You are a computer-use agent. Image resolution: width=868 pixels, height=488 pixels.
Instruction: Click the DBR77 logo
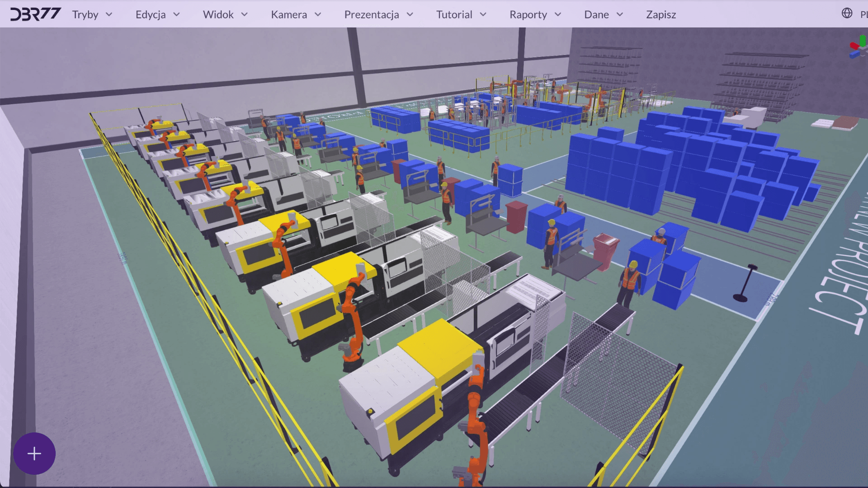tap(35, 14)
